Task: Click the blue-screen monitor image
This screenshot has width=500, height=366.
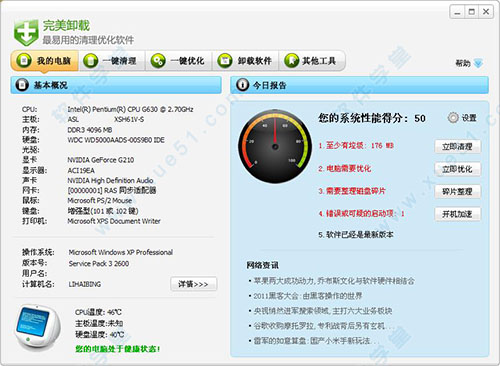Action: [x=38, y=327]
